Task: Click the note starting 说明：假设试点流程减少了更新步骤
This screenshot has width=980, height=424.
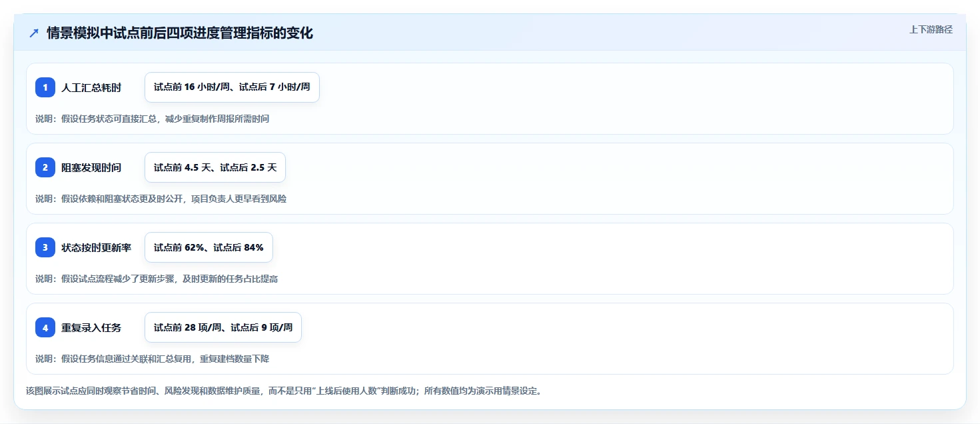Action: pyautogui.click(x=157, y=279)
